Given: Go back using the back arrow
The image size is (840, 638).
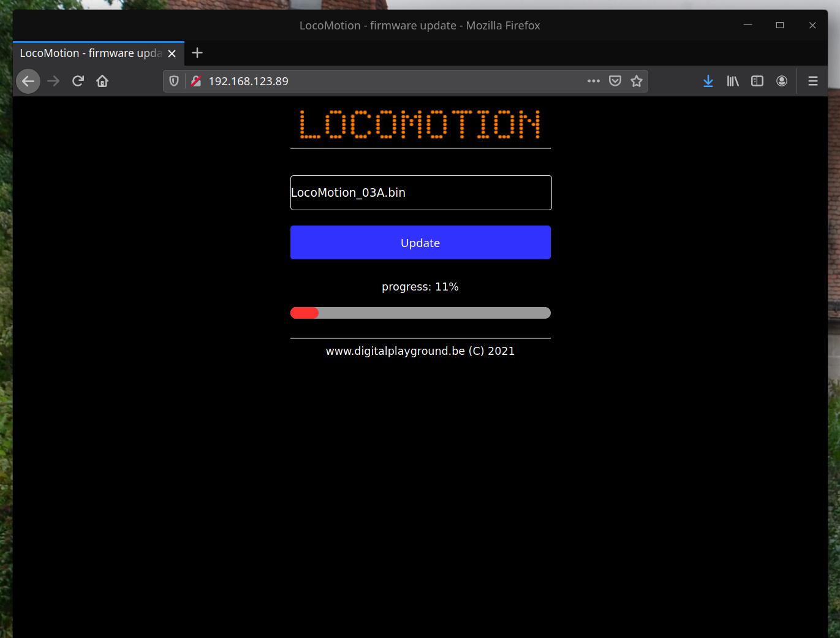Looking at the screenshot, I should [28, 81].
